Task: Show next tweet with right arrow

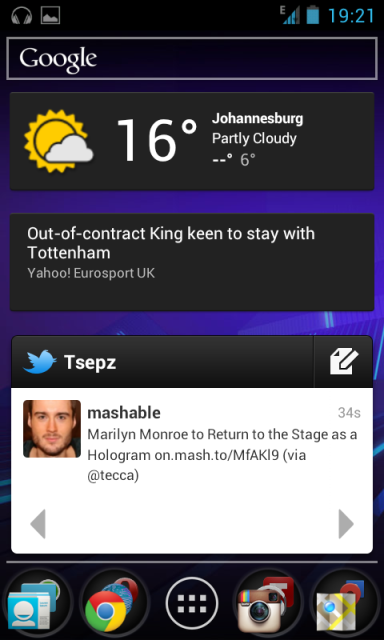Action: tap(346, 524)
